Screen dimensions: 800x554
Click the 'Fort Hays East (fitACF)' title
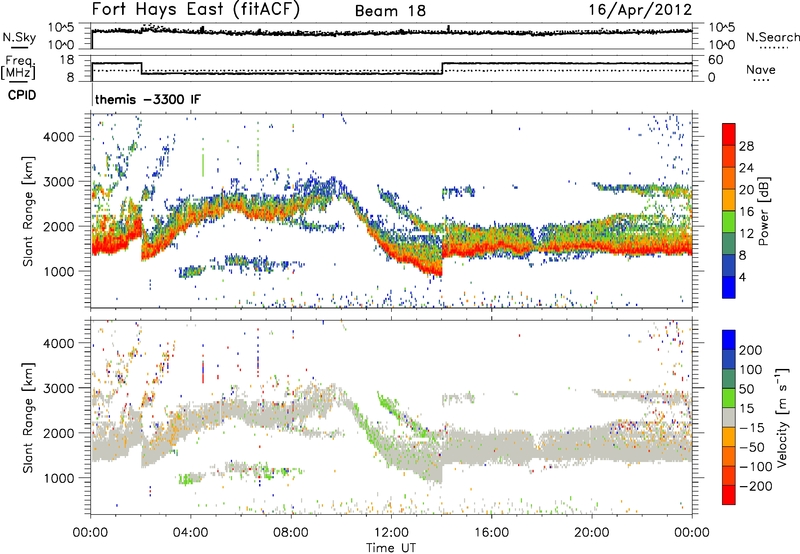click(x=196, y=10)
